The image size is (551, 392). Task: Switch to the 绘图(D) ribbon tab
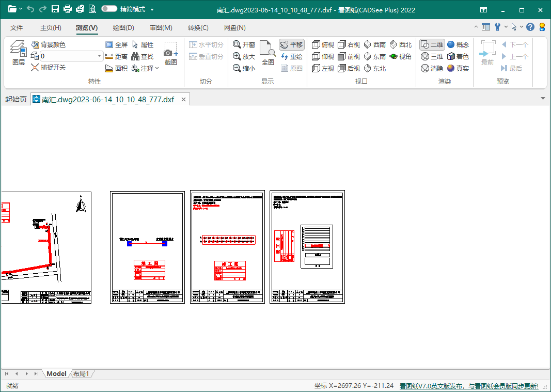[x=123, y=28]
